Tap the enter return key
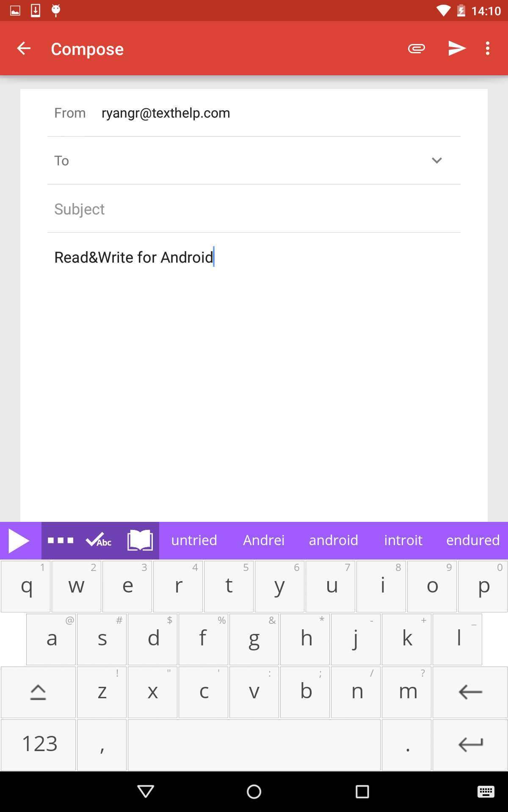The image size is (508, 812). point(470,745)
